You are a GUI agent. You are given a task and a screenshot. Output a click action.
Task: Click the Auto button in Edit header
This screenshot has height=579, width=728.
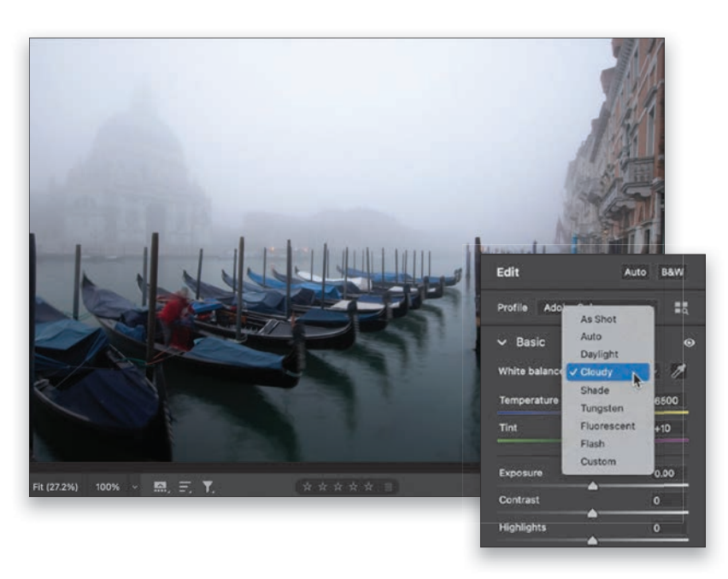pos(636,272)
